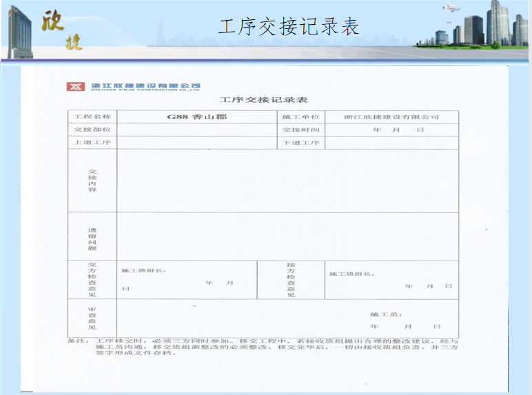The width and height of the screenshot is (532, 395).
Task: Click the 施工班组长 field under 接方检查意见
Action: [352, 274]
